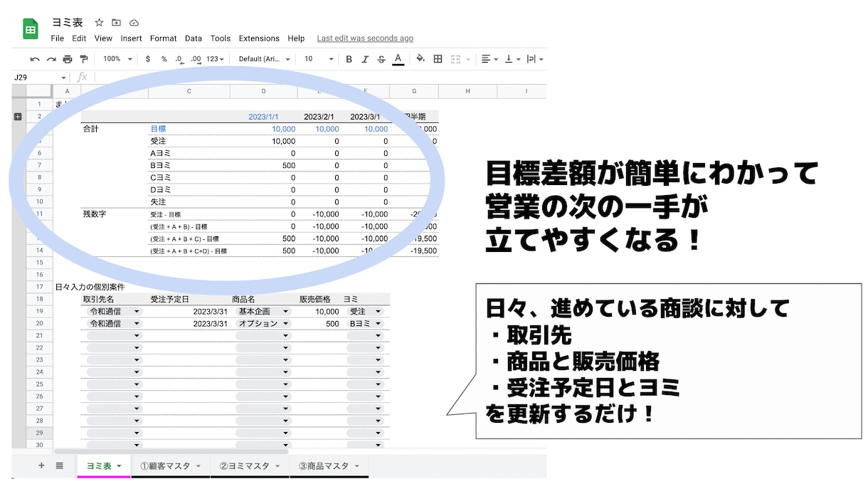
Task: Open font size 10 dropdown
Action: pyautogui.click(x=319, y=59)
